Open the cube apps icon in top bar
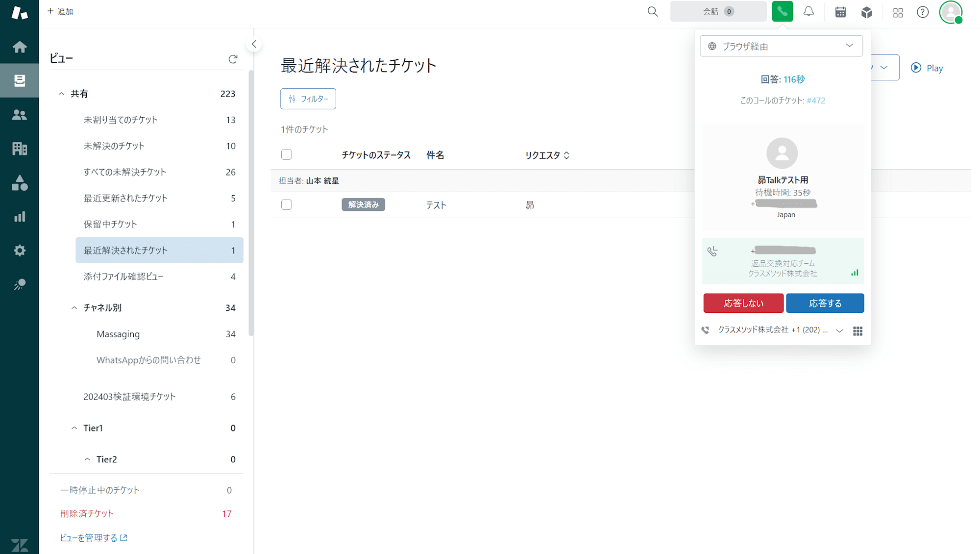980x554 pixels. (867, 12)
